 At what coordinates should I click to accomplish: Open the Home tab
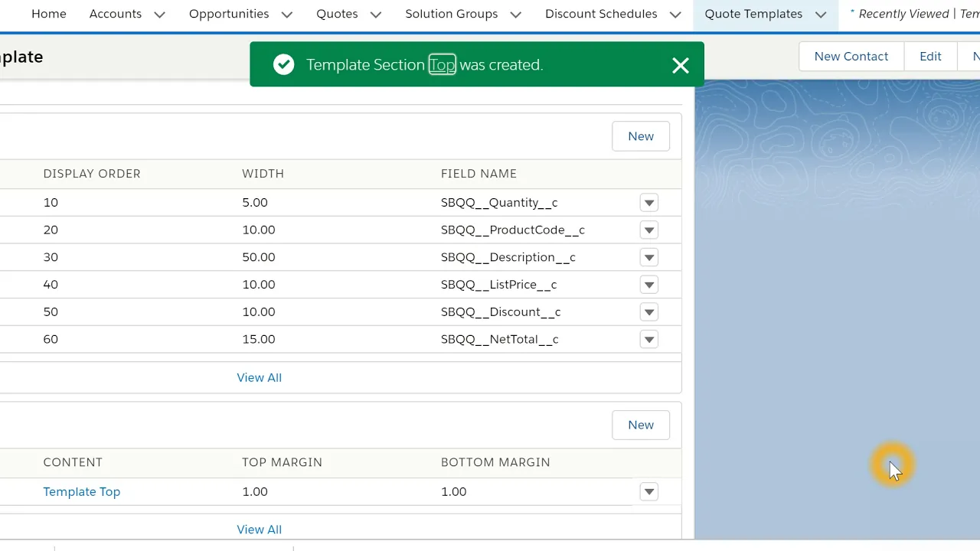click(48, 14)
